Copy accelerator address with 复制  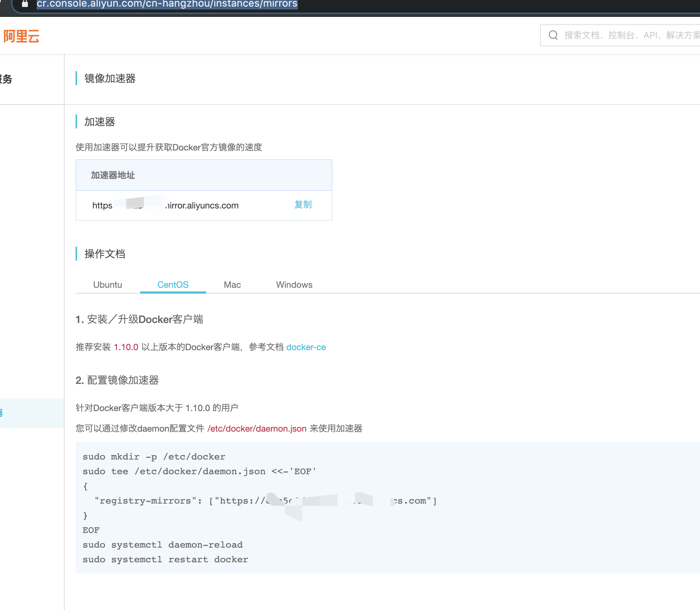303,205
